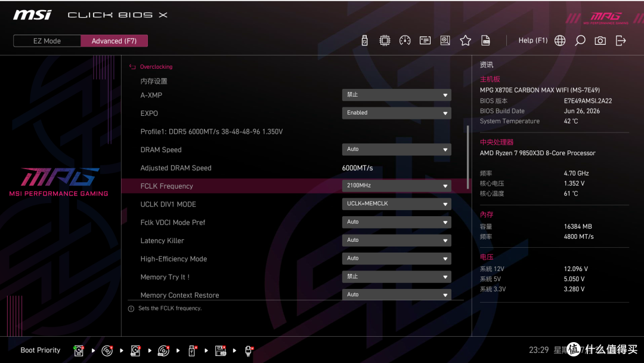Click the 内存设置 section heading
The width and height of the screenshot is (644, 363).
pyautogui.click(x=154, y=81)
